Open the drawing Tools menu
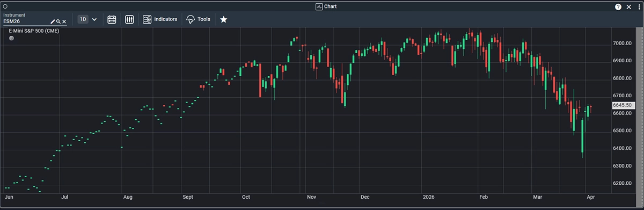 click(198, 19)
